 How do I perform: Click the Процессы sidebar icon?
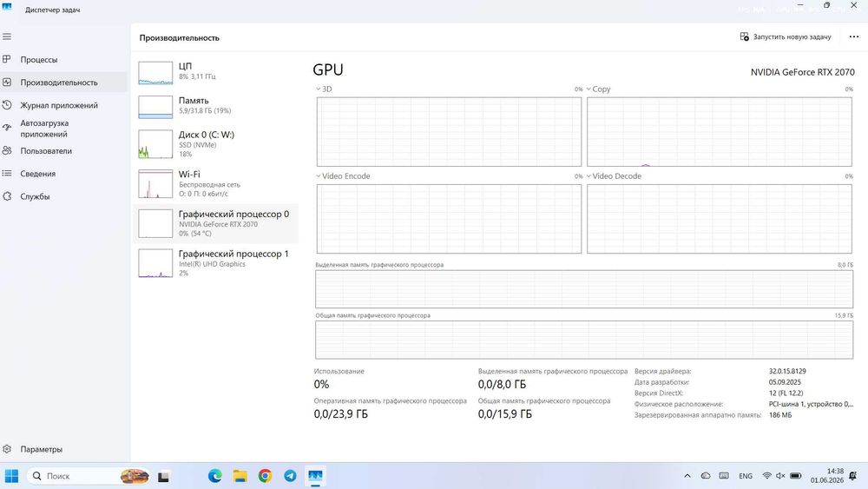pos(7,59)
